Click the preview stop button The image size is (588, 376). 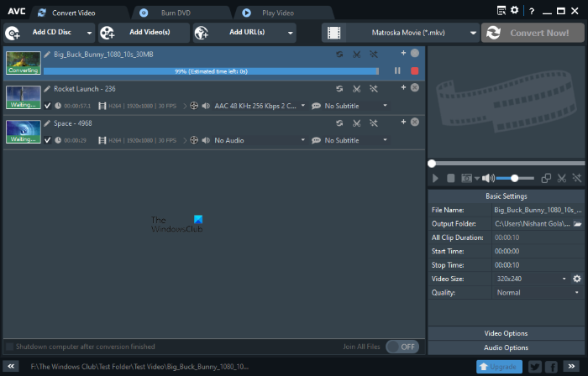[x=451, y=178]
